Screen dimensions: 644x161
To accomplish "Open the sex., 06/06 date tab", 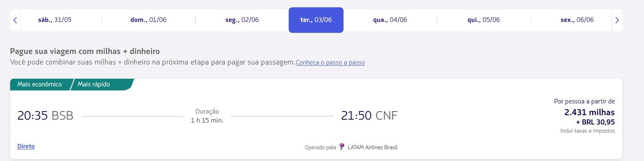I will pos(577,20).
